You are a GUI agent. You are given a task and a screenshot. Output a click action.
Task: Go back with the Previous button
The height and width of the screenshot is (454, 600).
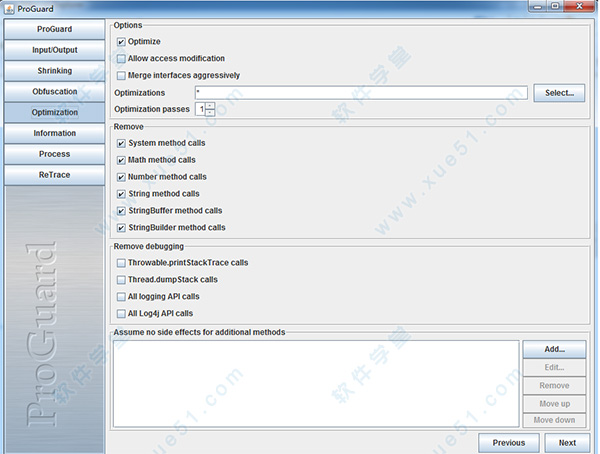(508, 442)
